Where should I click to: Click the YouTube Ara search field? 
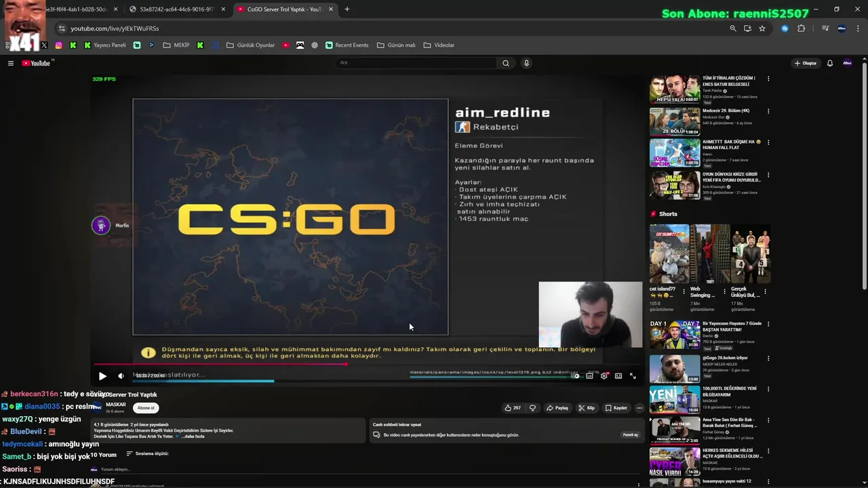coord(416,63)
